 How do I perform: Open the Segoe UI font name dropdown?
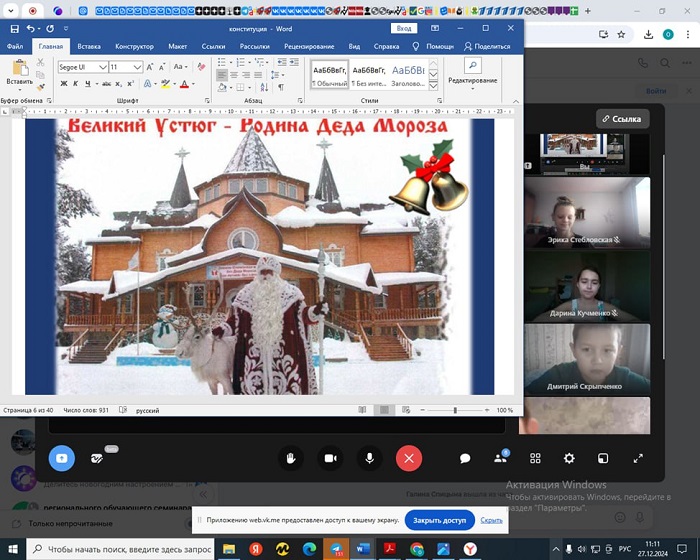point(103,67)
